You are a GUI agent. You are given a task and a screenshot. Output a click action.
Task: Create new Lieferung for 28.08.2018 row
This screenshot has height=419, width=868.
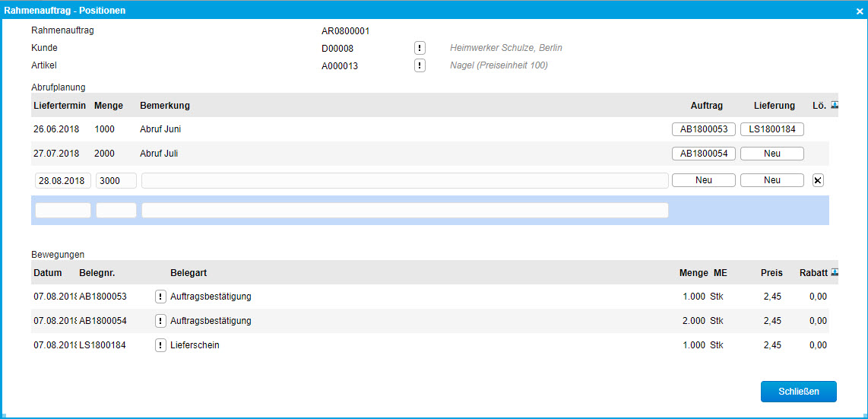pos(771,180)
